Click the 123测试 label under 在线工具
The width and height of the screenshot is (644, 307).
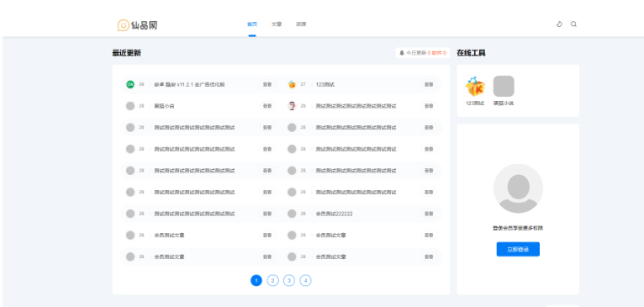click(475, 103)
